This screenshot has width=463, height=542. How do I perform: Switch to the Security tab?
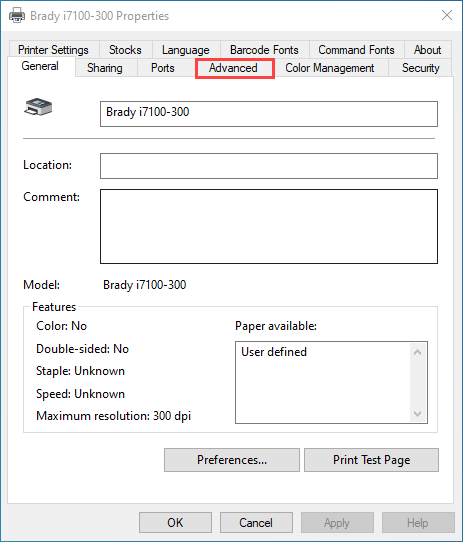[x=420, y=68]
